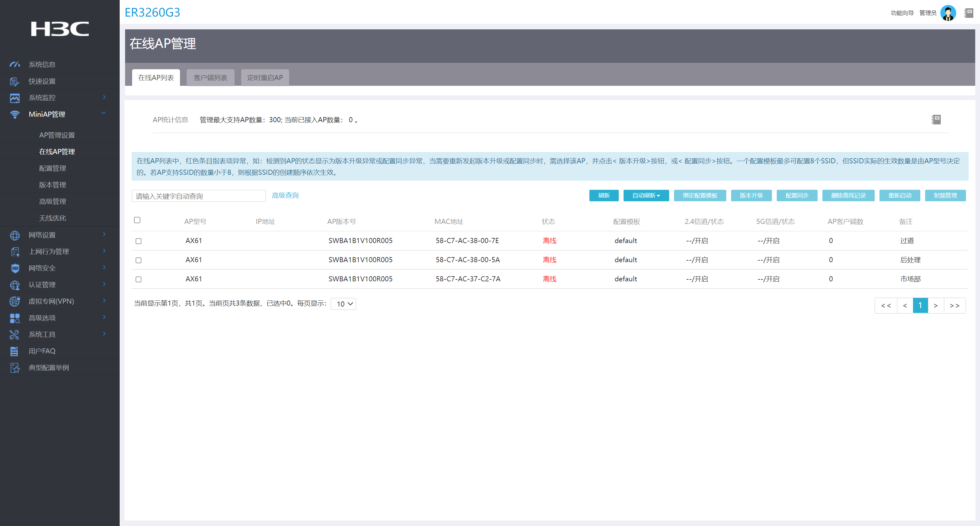Click the MiniAP wifi icon
Image resolution: width=980 pixels, height=526 pixels.
[x=14, y=114]
